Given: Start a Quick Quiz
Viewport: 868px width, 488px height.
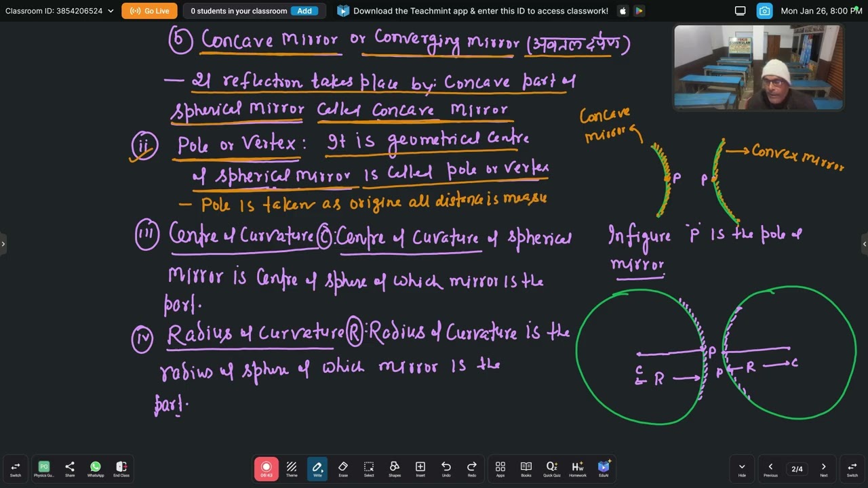Looking at the screenshot, I should coord(552,469).
